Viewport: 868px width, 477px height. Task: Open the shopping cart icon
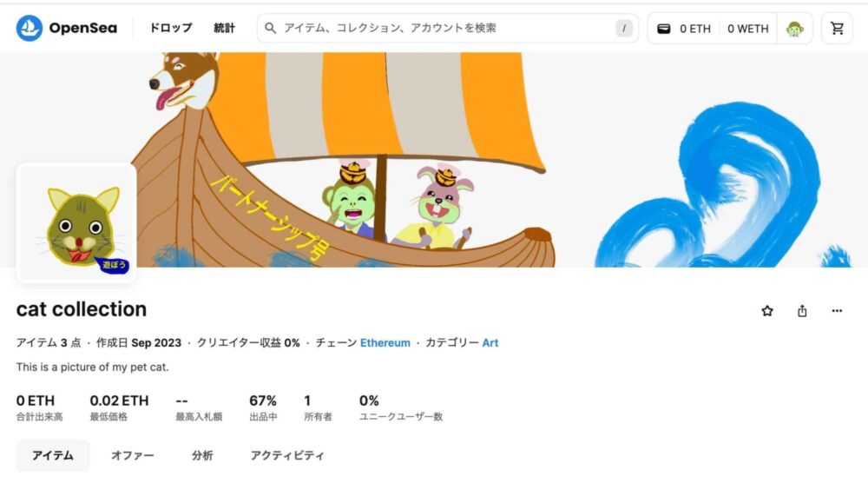(x=837, y=29)
